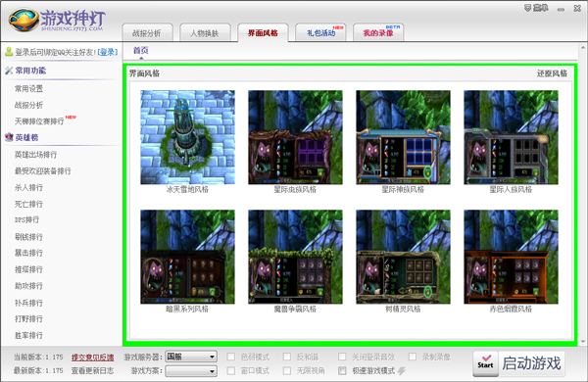
Task: Click the Start checkmark icon
Action: tap(486, 363)
